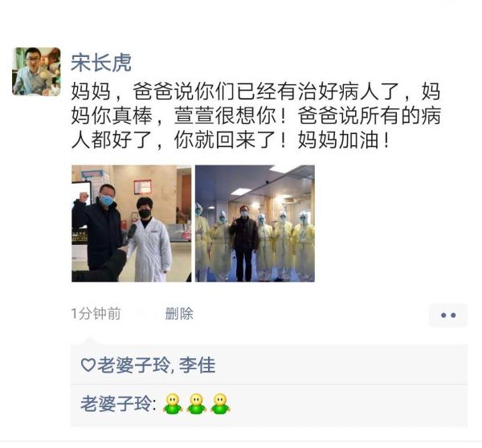Tap the 宋长虎 username link
Image resolution: width=482 pixels, height=448 pixels.
pos(101,63)
